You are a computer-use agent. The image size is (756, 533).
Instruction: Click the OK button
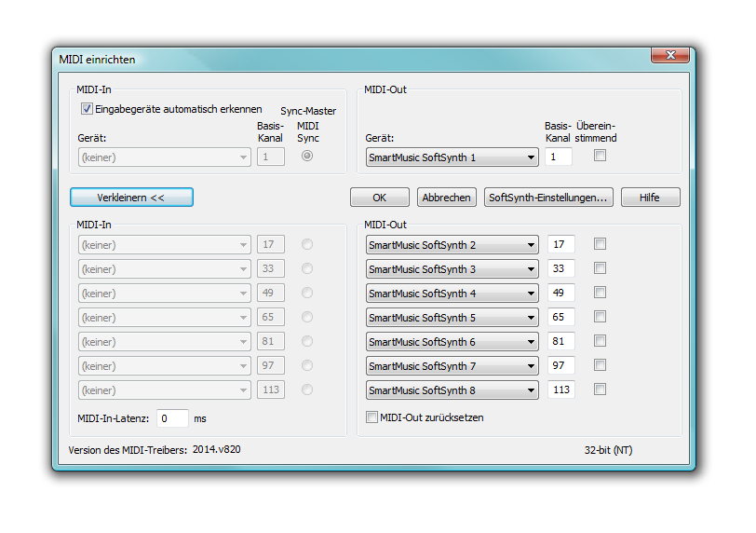pos(379,198)
